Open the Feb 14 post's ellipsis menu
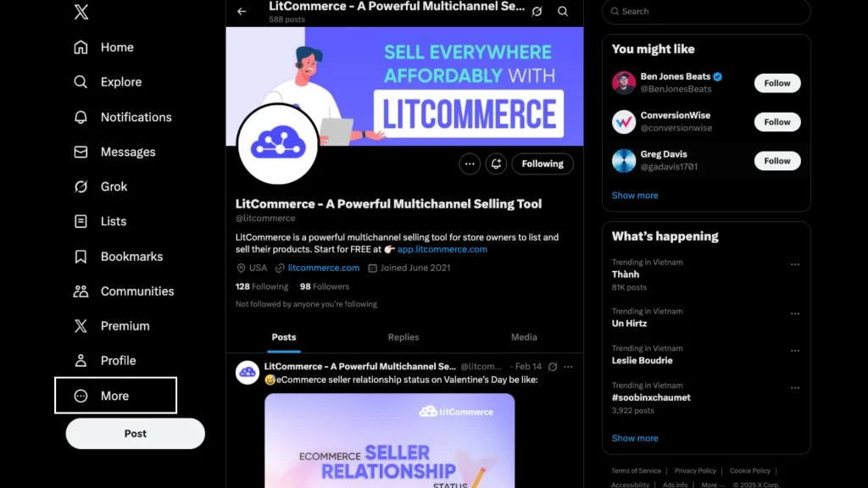Viewport: 868px width, 488px height. pyautogui.click(x=568, y=367)
